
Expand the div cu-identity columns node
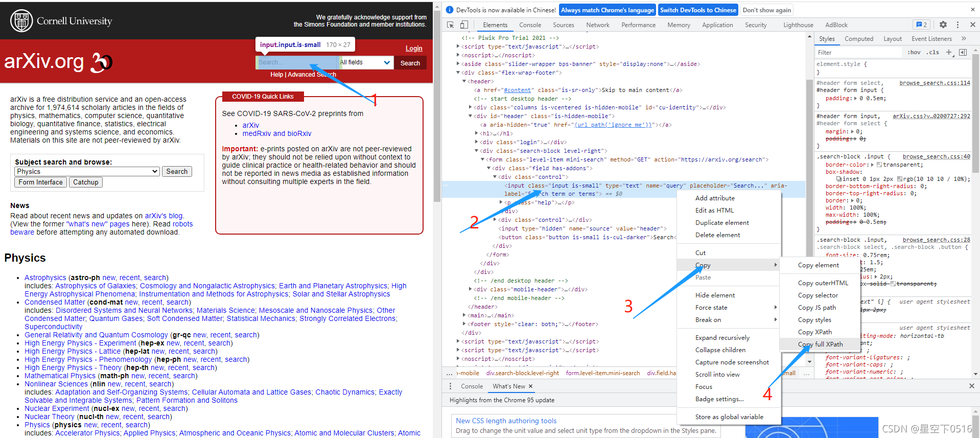point(470,107)
